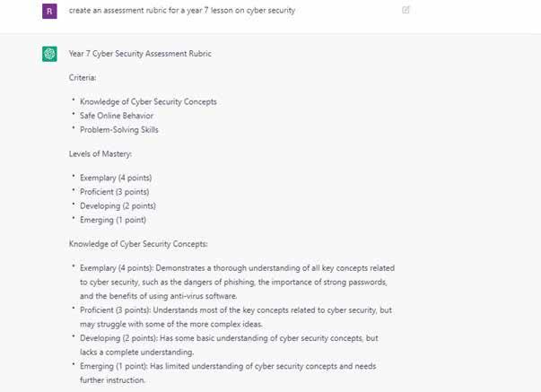Click the Criteria: heading text

click(83, 78)
